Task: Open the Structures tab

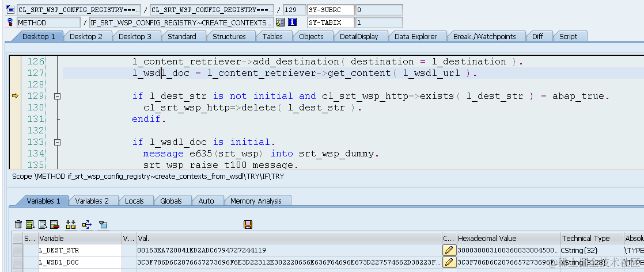Action: pyautogui.click(x=229, y=36)
